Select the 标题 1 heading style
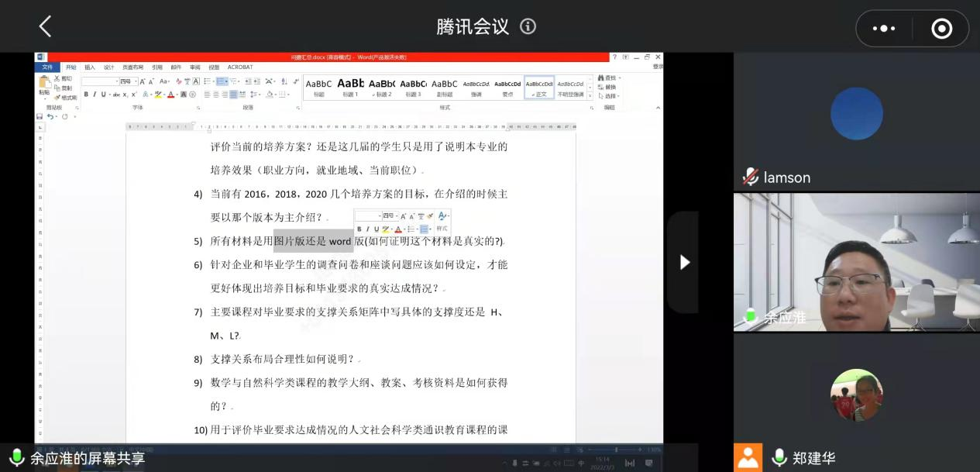 tap(350, 87)
